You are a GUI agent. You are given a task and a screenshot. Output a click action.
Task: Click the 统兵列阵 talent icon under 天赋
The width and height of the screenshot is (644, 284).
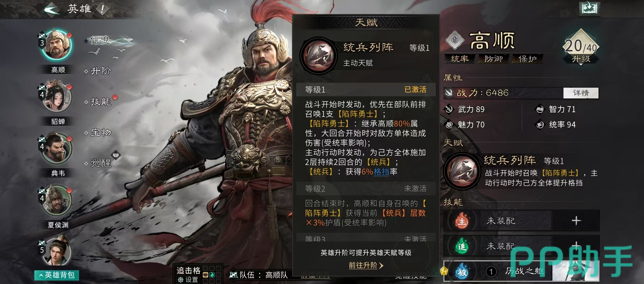click(462, 171)
